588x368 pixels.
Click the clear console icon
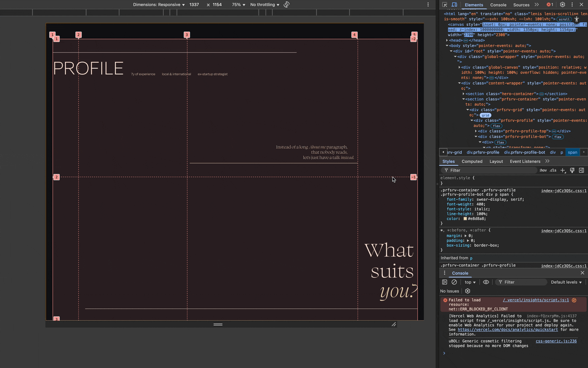(x=454, y=282)
